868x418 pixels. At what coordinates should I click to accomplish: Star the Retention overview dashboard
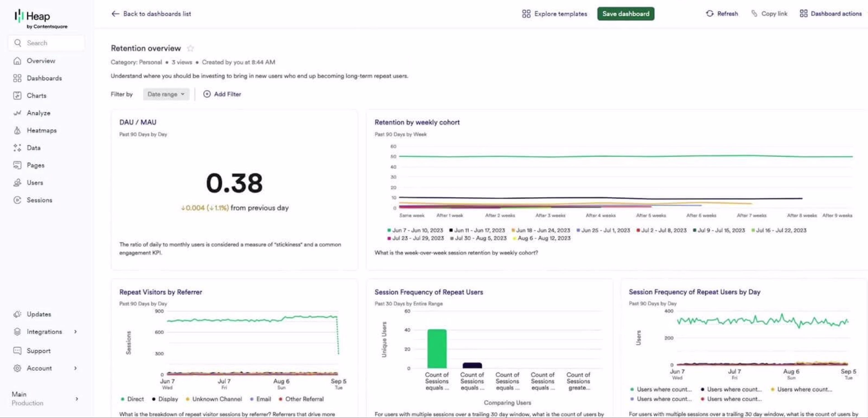(190, 49)
